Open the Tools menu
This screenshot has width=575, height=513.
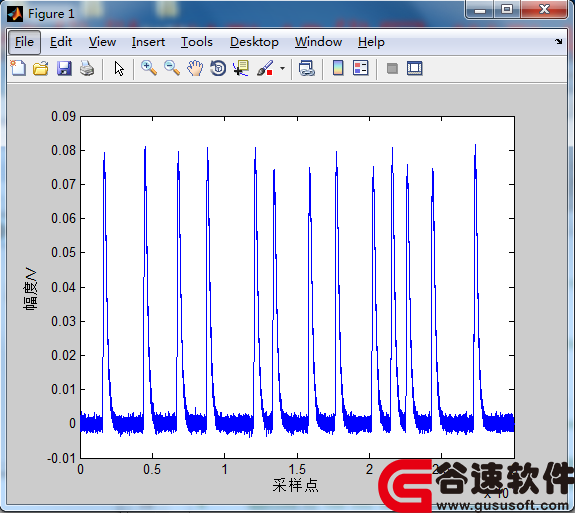click(197, 42)
